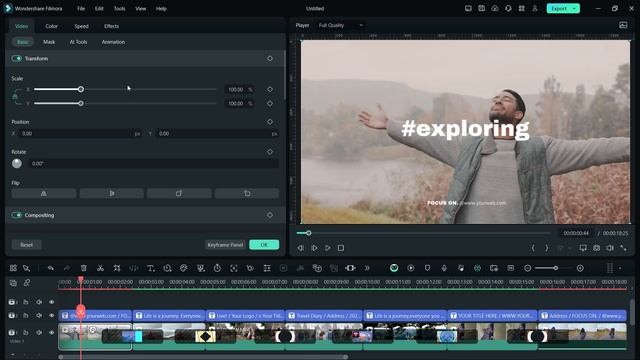This screenshot has width=640, height=360.
Task: Add keyframe for Rotate
Action: click(x=270, y=152)
